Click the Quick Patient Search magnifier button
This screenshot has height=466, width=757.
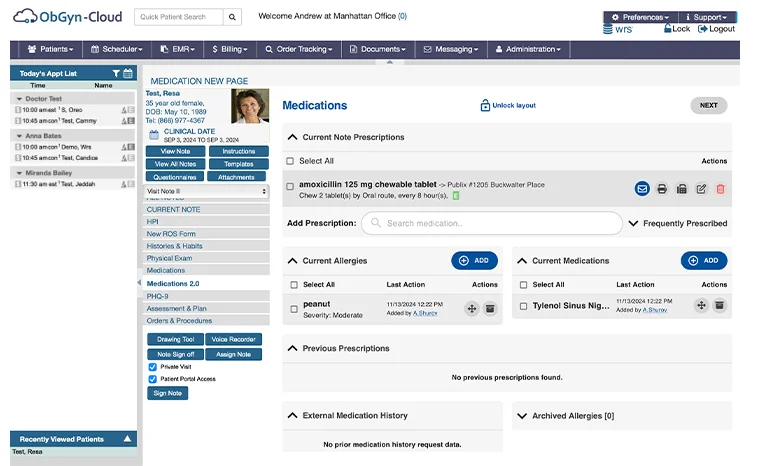click(232, 17)
